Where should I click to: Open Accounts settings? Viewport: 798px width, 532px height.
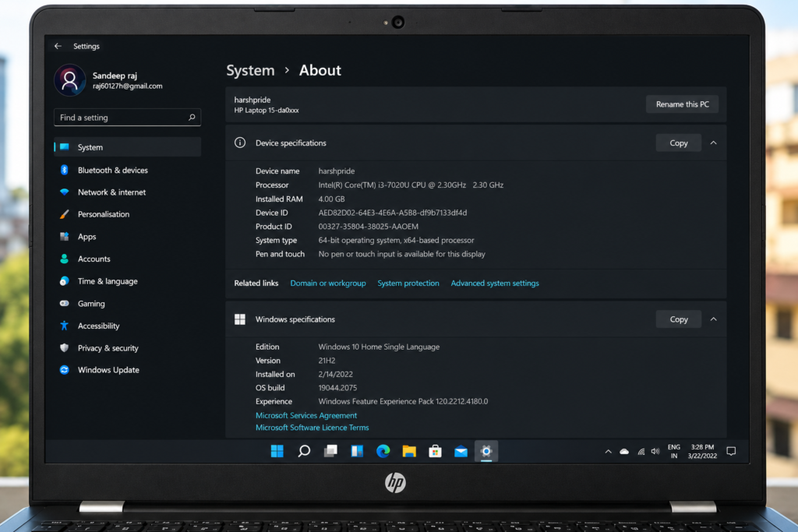pos(127,259)
